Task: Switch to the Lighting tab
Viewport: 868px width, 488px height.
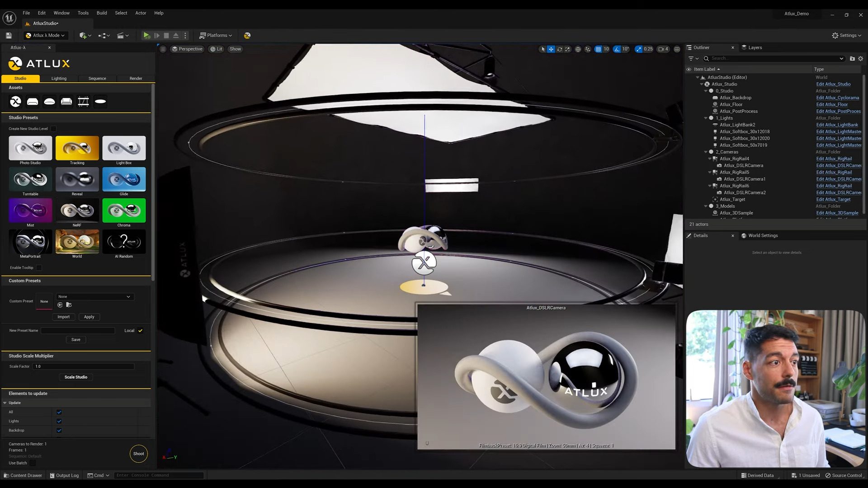Action: [x=59, y=78]
